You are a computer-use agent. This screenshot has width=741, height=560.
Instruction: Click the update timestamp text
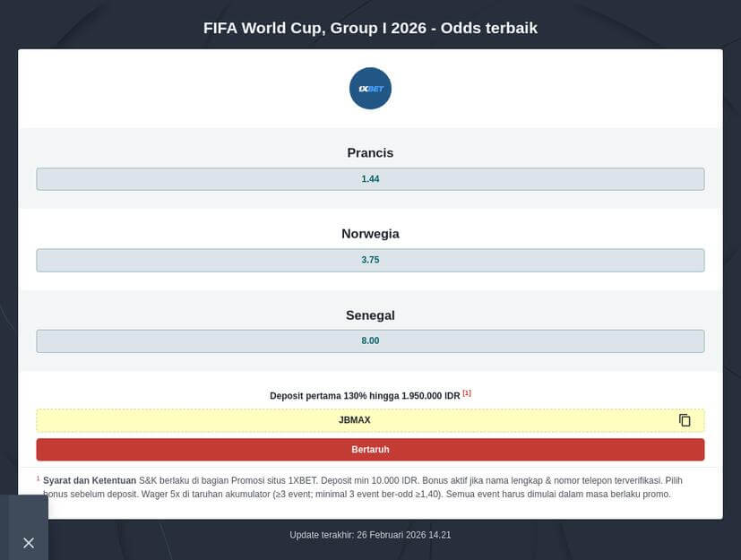pyautogui.click(x=370, y=535)
